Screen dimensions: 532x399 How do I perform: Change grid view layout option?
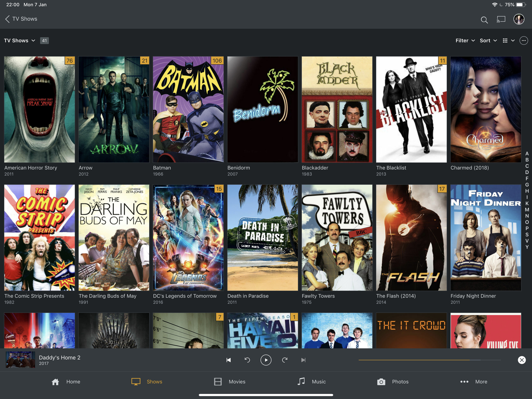point(508,41)
